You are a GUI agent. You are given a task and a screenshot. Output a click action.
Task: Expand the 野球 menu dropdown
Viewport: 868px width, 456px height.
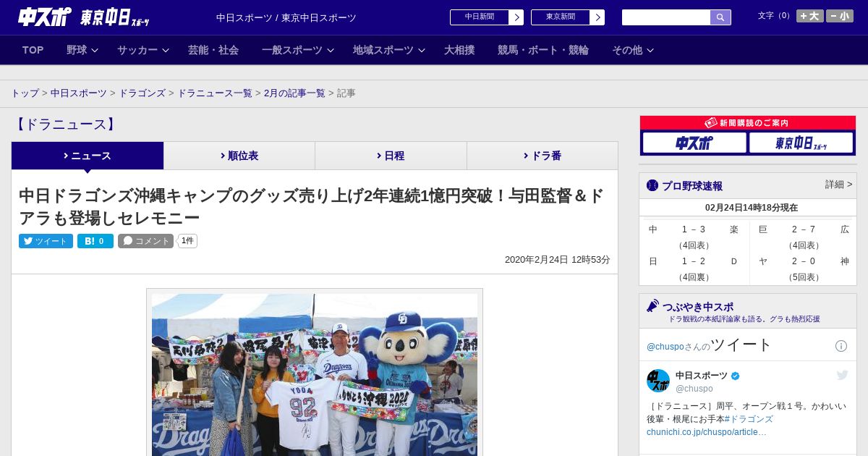pos(82,50)
